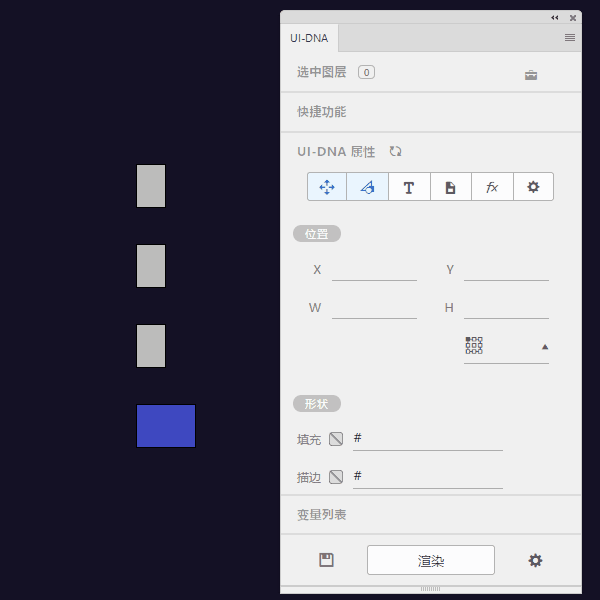Select the third gray rectangle on canvas
The width and height of the screenshot is (600, 600).
151,346
